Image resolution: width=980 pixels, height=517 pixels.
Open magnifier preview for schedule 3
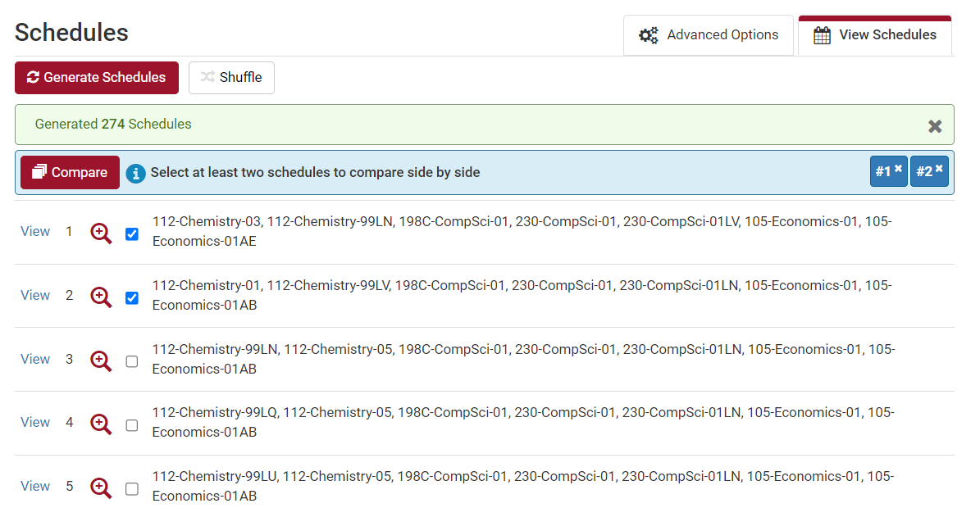101,361
